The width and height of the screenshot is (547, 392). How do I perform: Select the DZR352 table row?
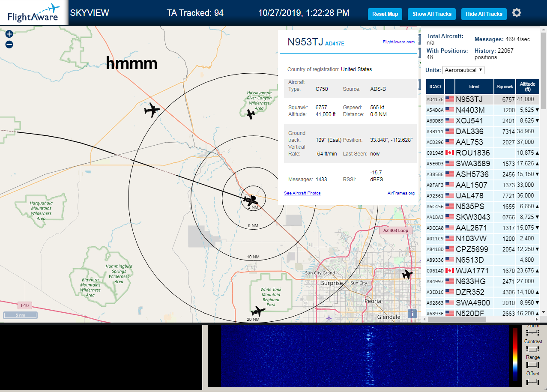(482, 292)
